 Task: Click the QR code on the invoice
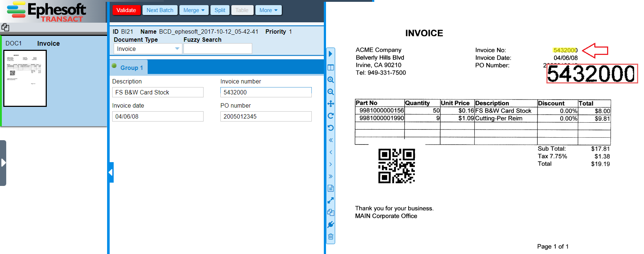tap(397, 166)
